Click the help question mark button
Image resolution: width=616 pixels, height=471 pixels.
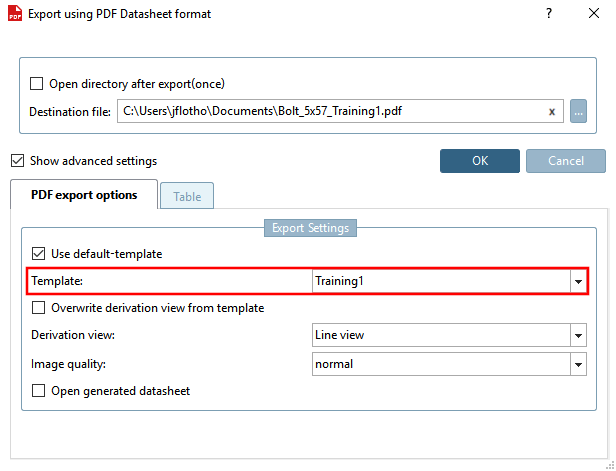pos(549,14)
